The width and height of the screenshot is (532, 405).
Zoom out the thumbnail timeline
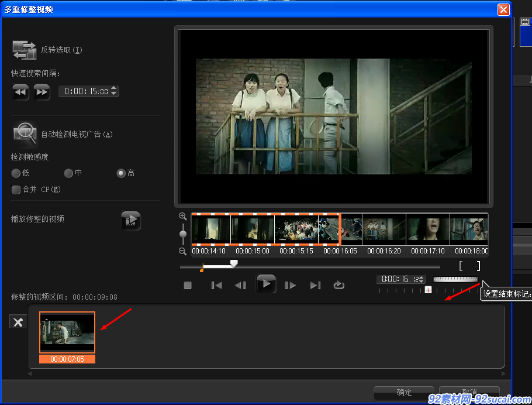pos(182,252)
